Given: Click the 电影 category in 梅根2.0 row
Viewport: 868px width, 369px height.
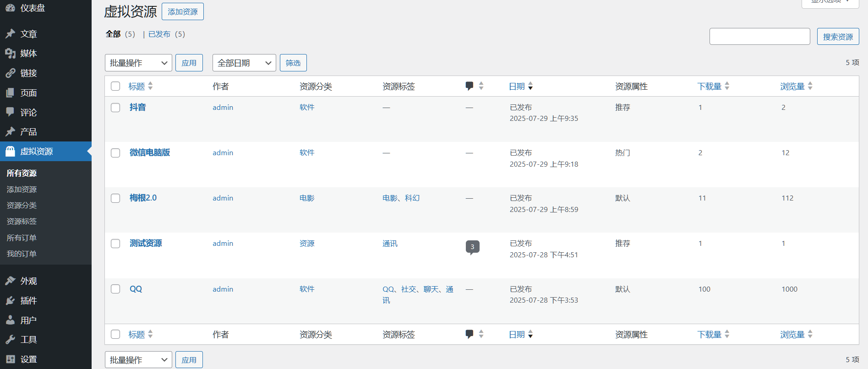Looking at the screenshot, I should coord(307,198).
